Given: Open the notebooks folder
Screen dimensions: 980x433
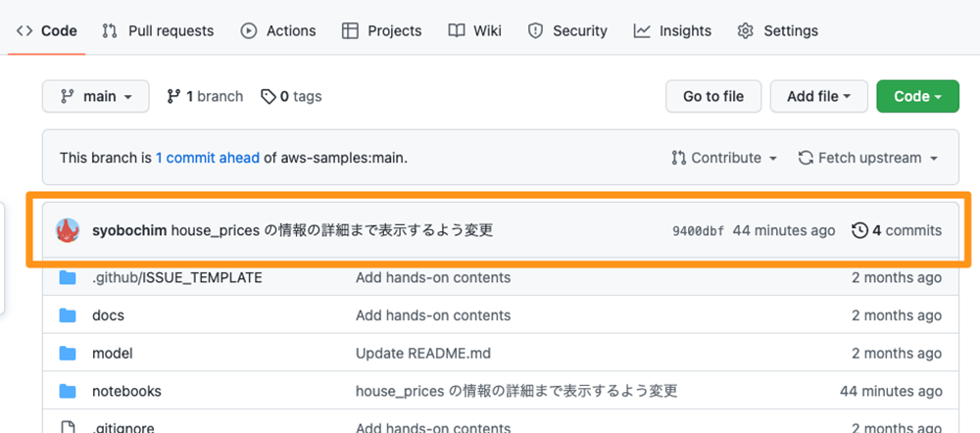Looking at the screenshot, I should (126, 391).
